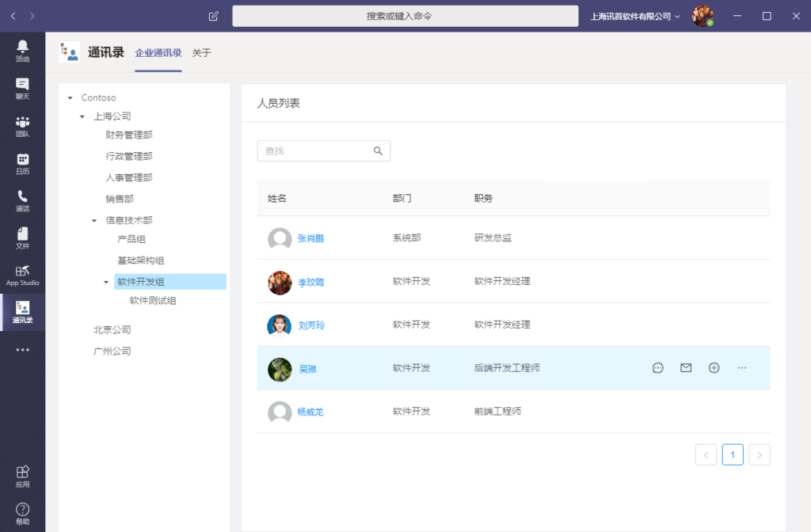The width and height of the screenshot is (811, 532).
Task: Select page 1 in pagination
Action: pyautogui.click(x=733, y=454)
